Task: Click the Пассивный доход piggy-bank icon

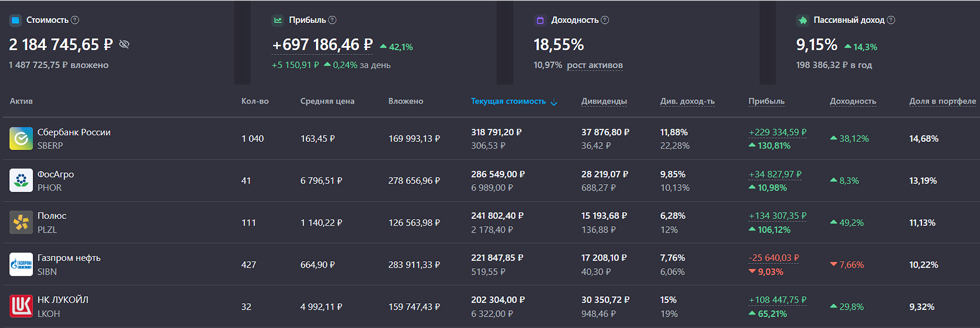Action: click(802, 20)
